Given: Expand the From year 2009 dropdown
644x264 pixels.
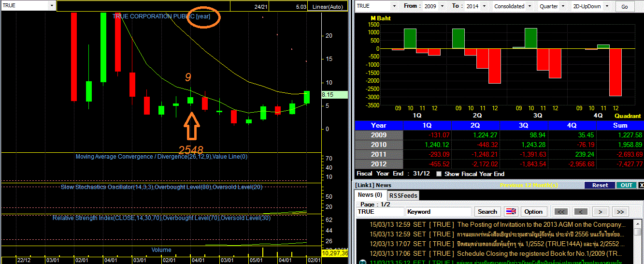Looking at the screenshot, I should coord(443,6).
